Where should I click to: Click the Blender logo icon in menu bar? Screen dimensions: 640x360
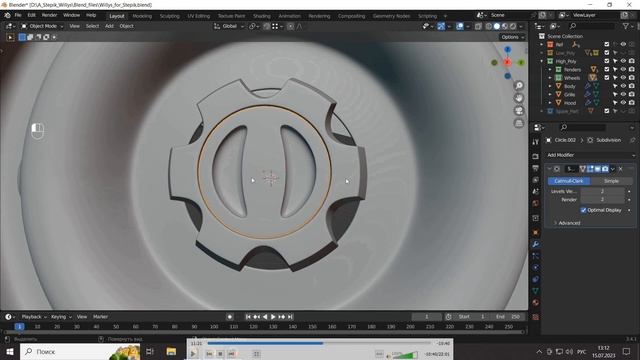pyautogui.click(x=7, y=16)
